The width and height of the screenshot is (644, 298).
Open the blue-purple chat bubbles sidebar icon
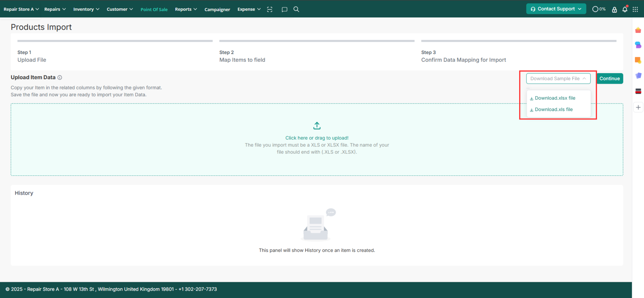(x=638, y=45)
